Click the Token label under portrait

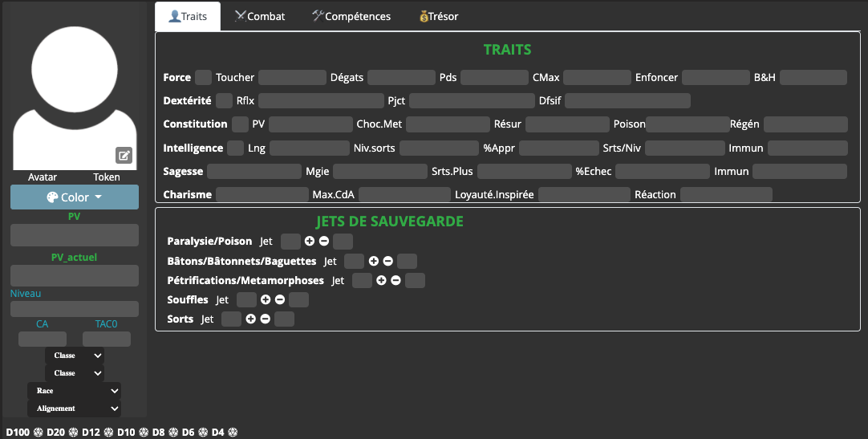click(106, 177)
